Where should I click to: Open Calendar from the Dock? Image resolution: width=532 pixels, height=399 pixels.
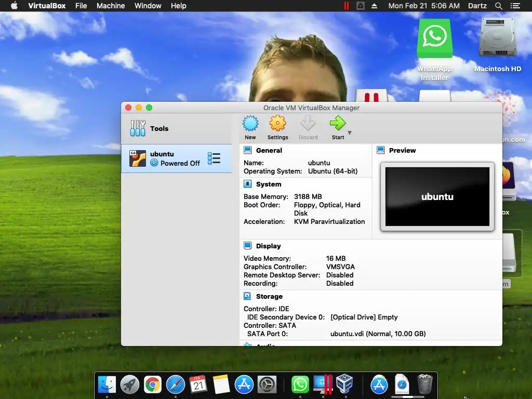click(198, 384)
